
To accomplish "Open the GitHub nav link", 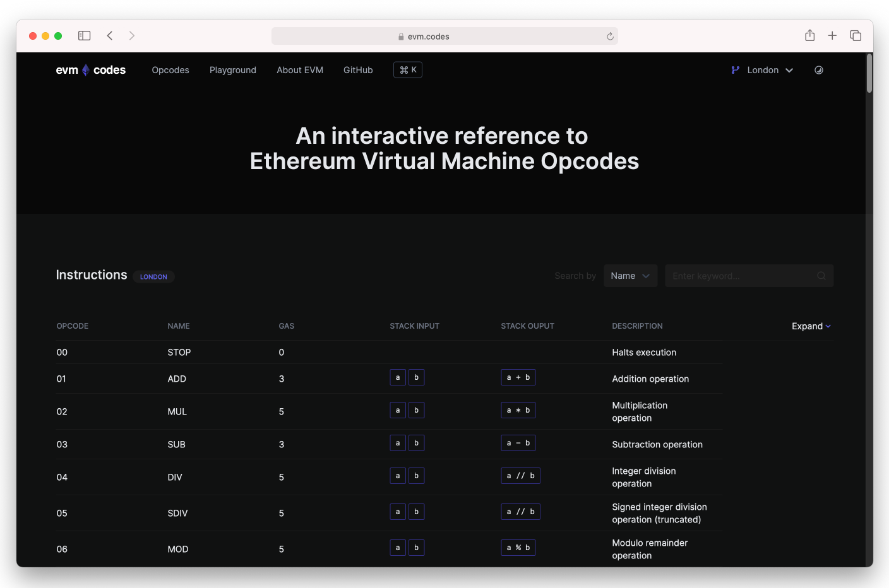I will [x=358, y=70].
